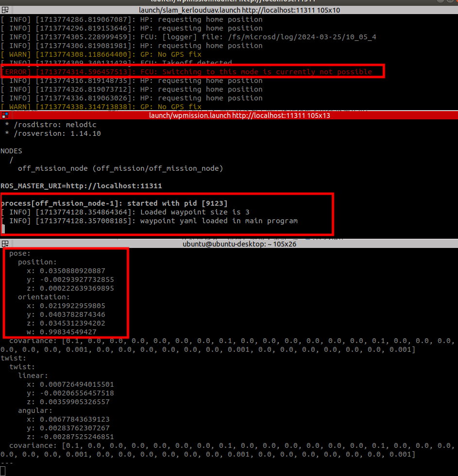Click the pose position x value 0.0350880920887
Viewport: 458px width, 476px height.
[72, 271]
